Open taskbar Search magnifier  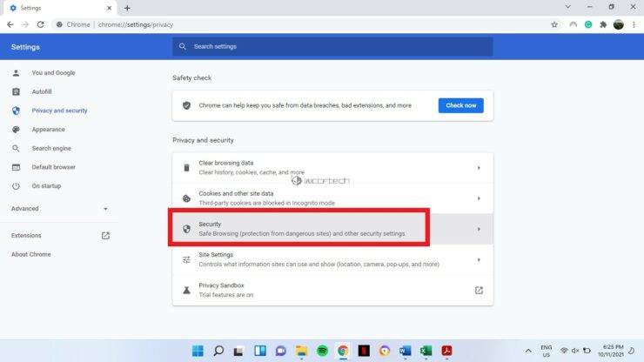click(218, 351)
